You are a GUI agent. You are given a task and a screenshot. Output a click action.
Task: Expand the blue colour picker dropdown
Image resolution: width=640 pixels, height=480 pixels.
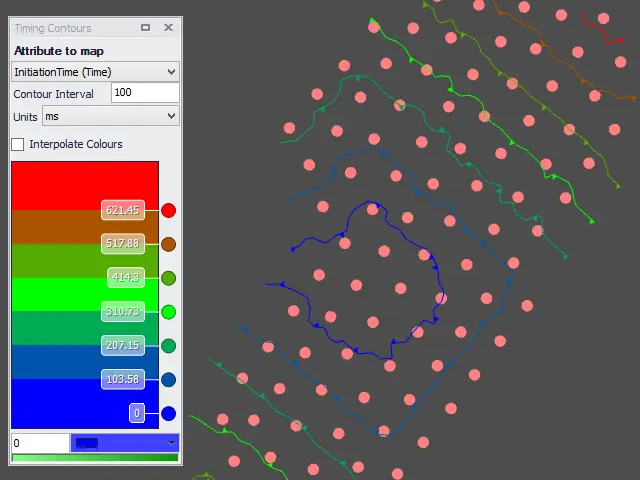[x=124, y=442]
